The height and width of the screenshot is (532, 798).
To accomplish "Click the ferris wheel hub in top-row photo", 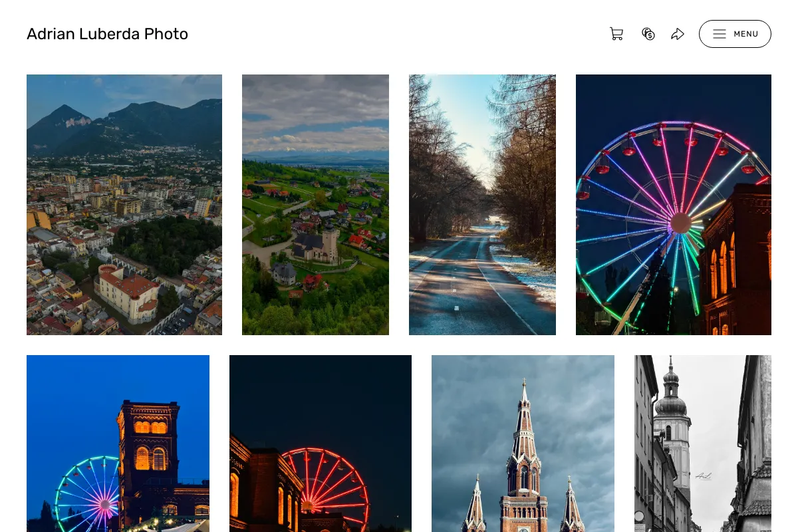I will [680, 223].
